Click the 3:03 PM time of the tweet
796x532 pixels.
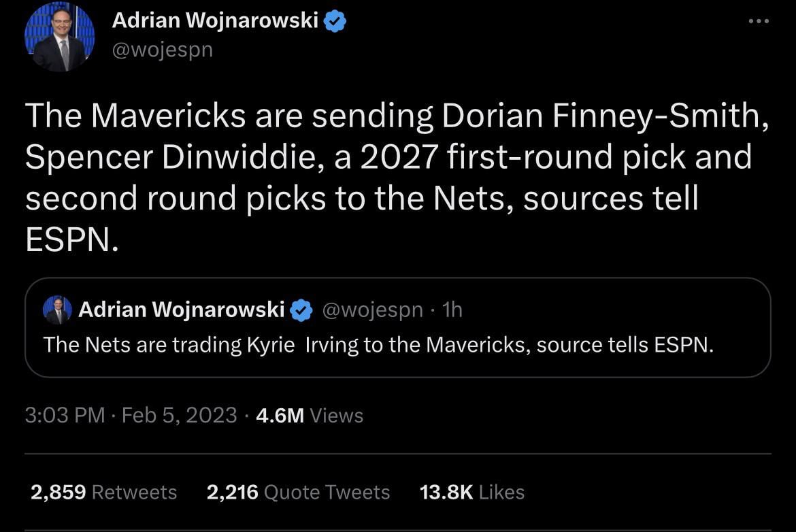(65, 415)
